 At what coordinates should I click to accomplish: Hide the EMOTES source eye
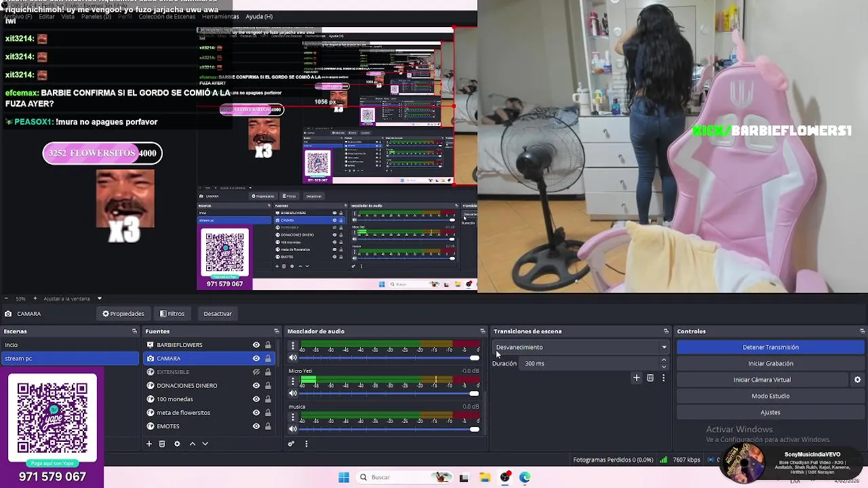click(x=256, y=426)
